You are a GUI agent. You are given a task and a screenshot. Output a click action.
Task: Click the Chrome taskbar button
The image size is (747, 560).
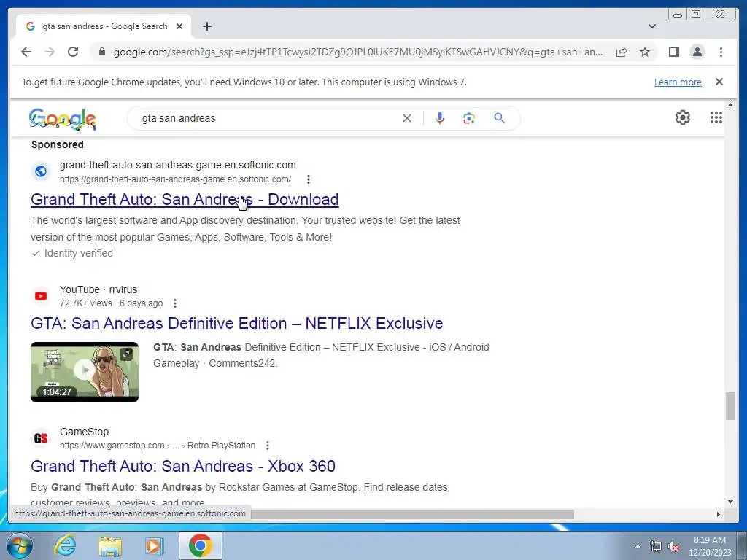[x=200, y=545]
